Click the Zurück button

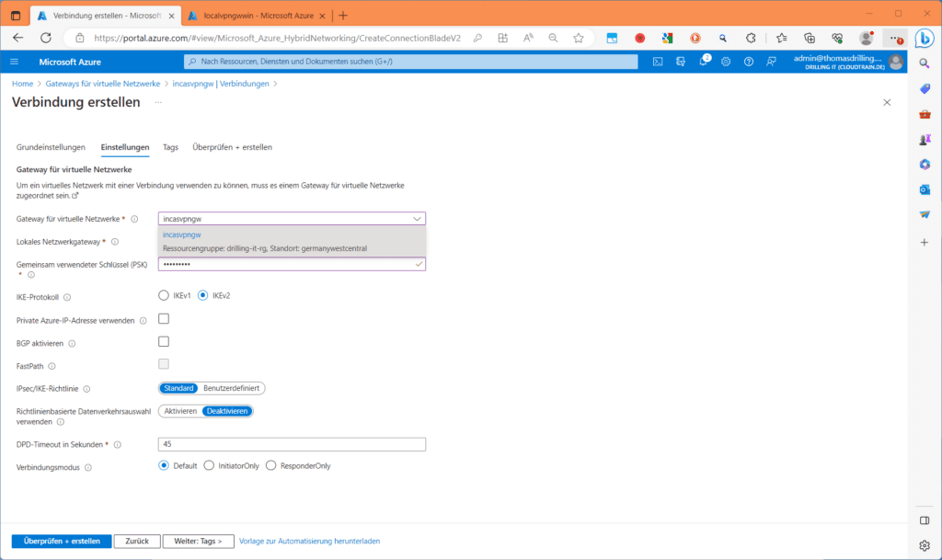[x=137, y=541]
